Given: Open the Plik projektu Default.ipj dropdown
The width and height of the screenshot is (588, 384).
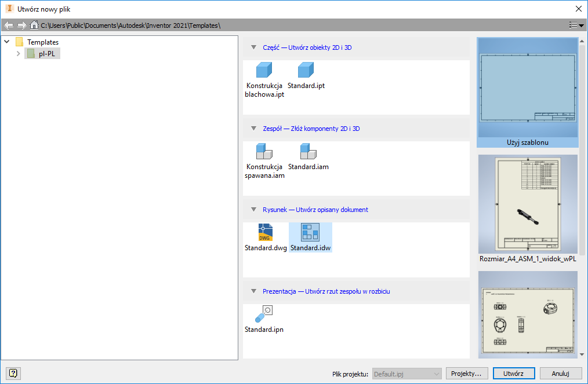Looking at the screenshot, I should pyautogui.click(x=407, y=374).
